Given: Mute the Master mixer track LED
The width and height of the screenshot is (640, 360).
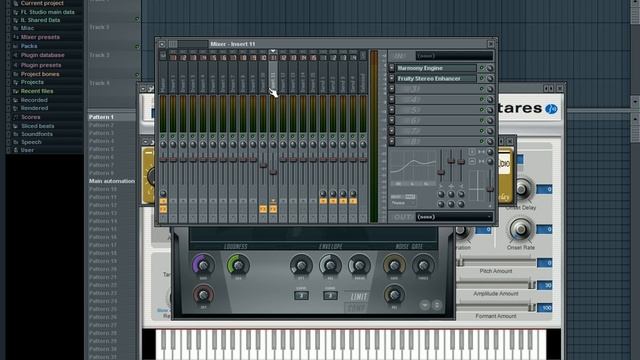Looking at the screenshot, I should tap(163, 136).
